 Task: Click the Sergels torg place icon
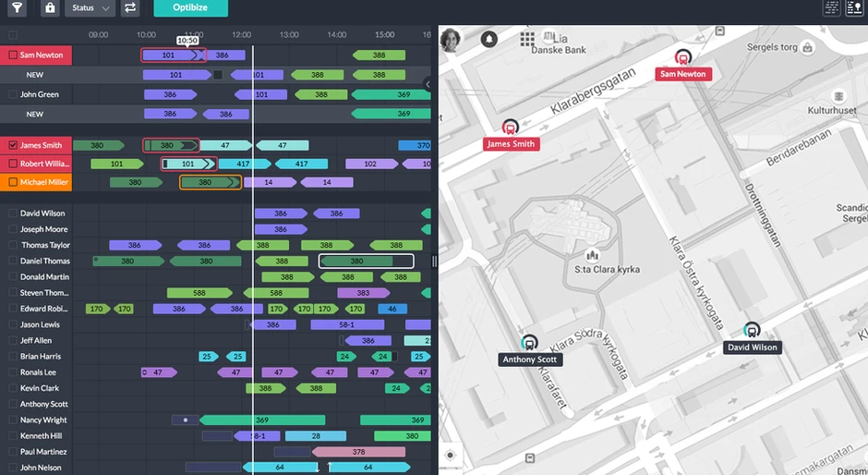(808, 48)
